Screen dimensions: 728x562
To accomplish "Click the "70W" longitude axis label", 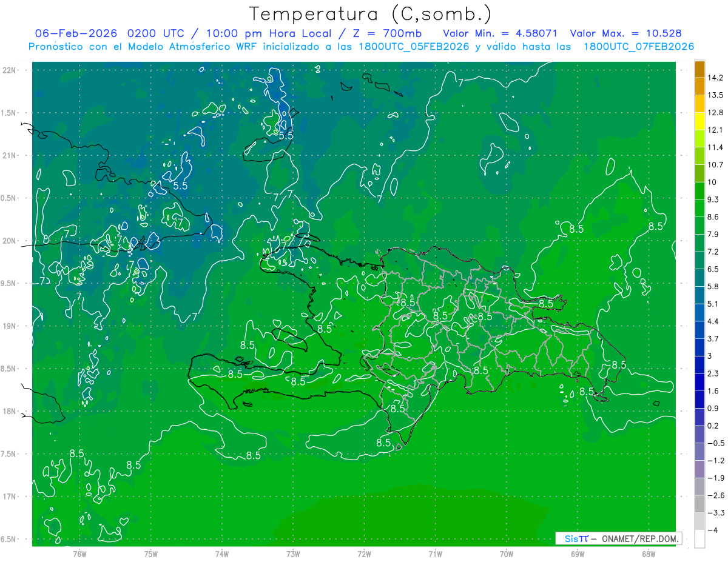I will [x=506, y=554].
